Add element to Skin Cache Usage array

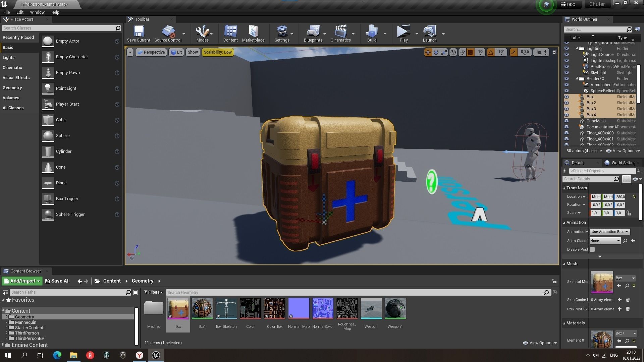click(x=620, y=300)
